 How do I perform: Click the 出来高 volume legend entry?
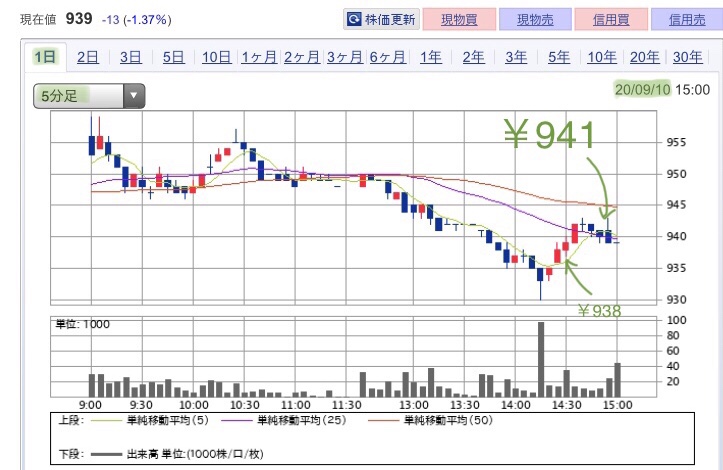pyautogui.click(x=177, y=454)
